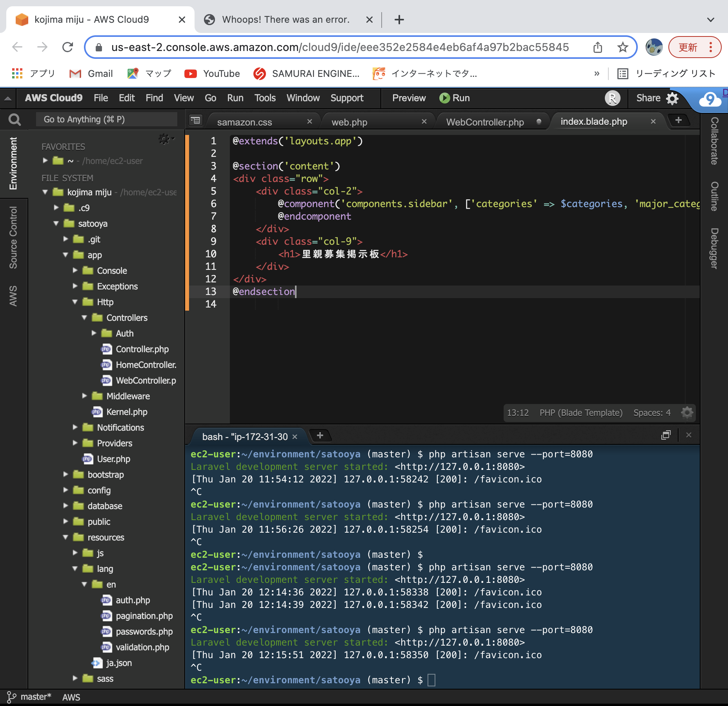Open the Apps grid bookmark icon
The height and width of the screenshot is (706, 728).
coord(17,73)
